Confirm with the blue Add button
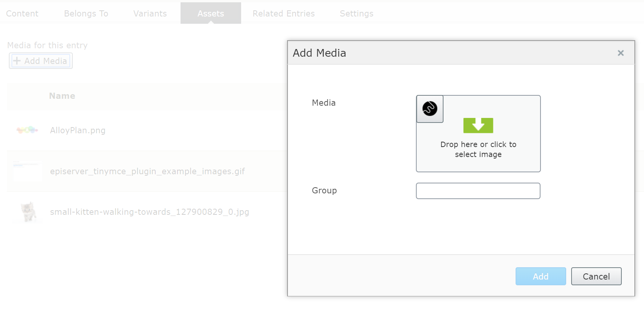 click(540, 276)
